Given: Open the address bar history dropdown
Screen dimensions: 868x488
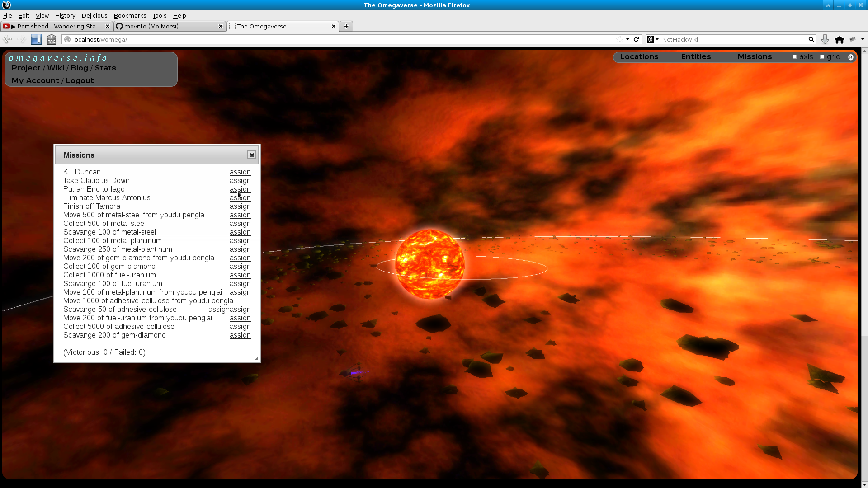Looking at the screenshot, I should pyautogui.click(x=627, y=39).
